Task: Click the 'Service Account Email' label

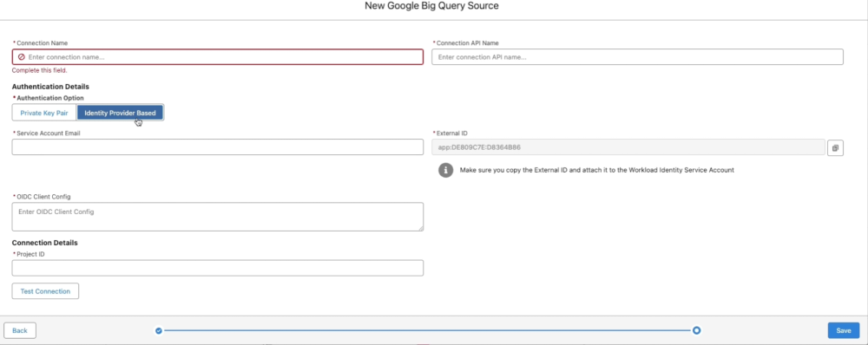Action: 49,133
